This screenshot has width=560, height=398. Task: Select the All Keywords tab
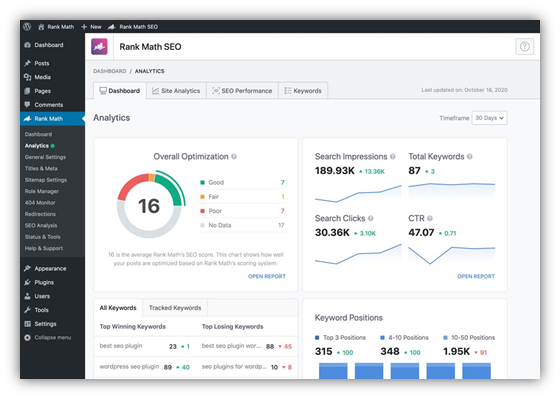click(118, 308)
